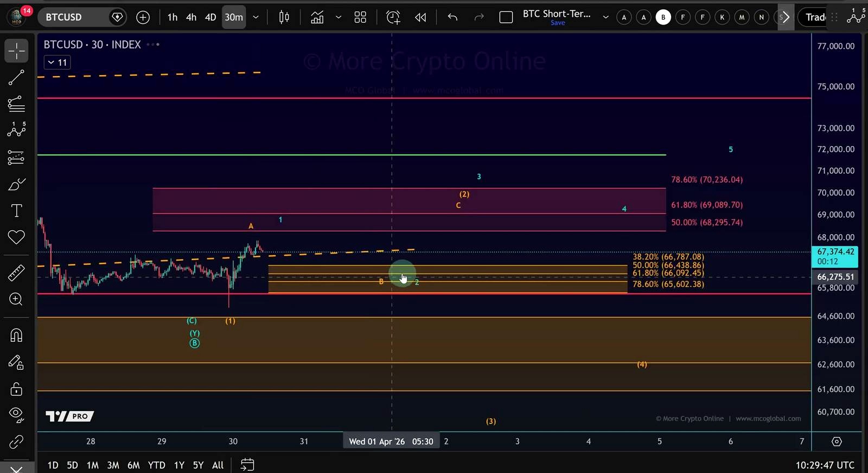Open the user profile avatar with 14 badge

[18, 16]
